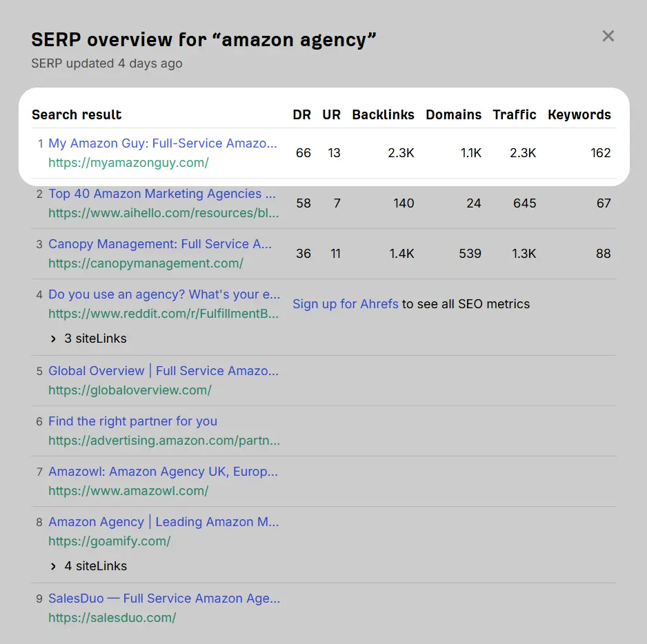Visit the globaloverview.com URL
This screenshot has height=644, width=647.
130,390
